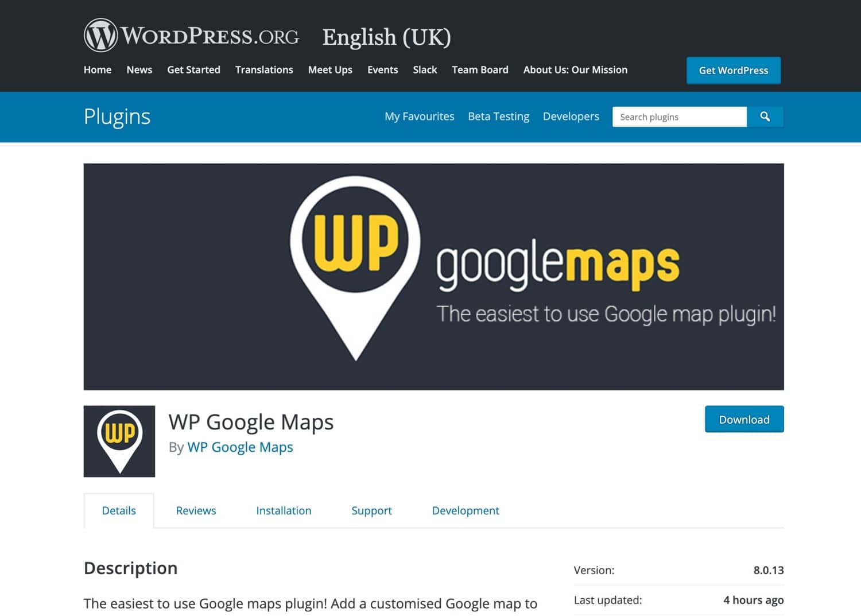Switch to the Reviews tab
861x616 pixels.
click(196, 510)
